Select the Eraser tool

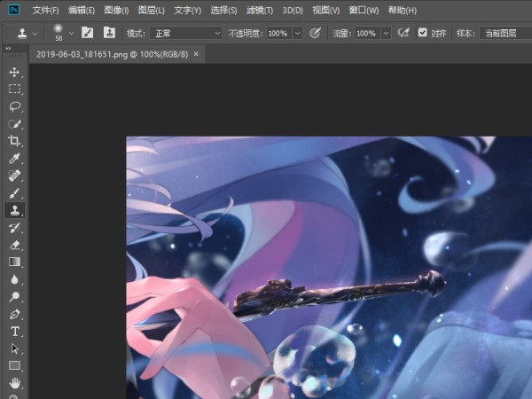[x=14, y=245]
